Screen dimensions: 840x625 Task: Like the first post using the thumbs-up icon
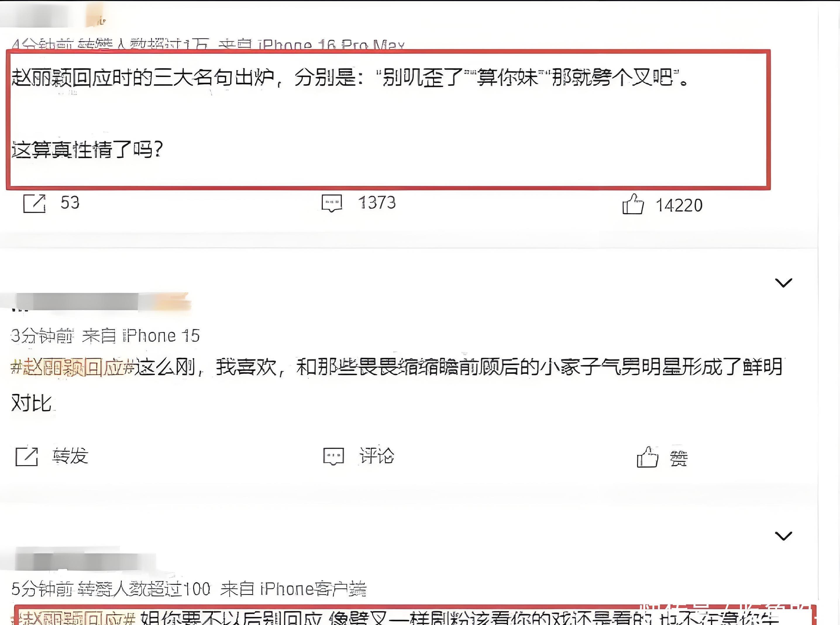(x=633, y=204)
